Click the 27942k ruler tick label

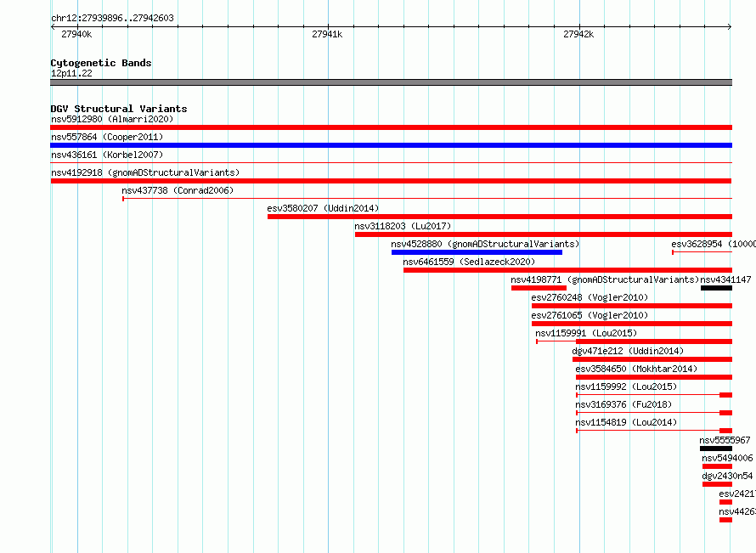578,34
